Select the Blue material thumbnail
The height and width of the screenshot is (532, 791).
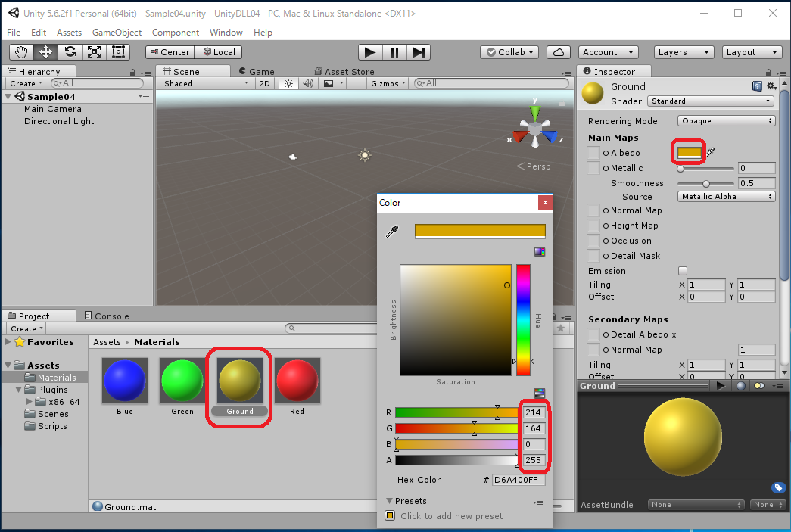click(x=125, y=381)
